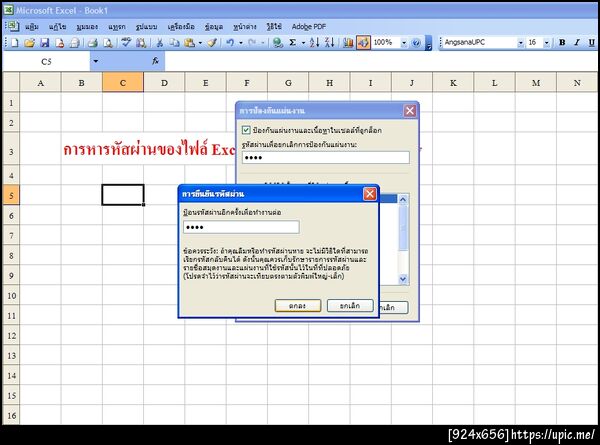Open Print Preview from the toolbar
This screenshot has height=445, width=600.
point(108,42)
